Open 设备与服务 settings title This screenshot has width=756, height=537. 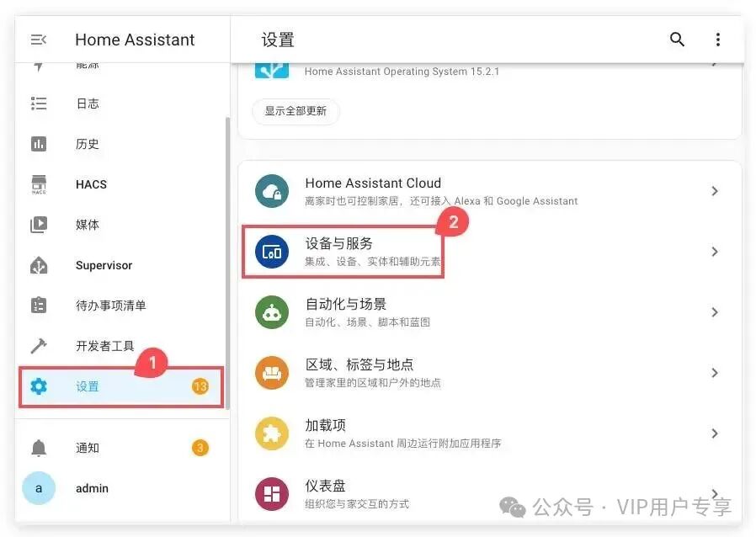click(339, 243)
